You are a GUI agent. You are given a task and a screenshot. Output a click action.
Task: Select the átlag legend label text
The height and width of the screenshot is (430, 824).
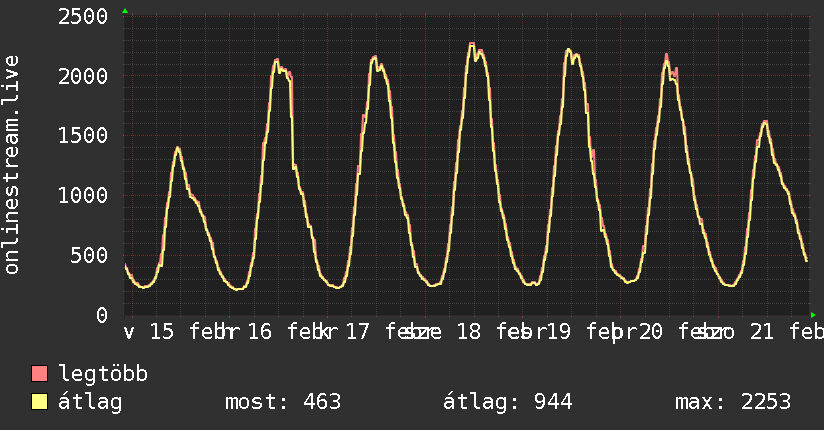[91, 402]
